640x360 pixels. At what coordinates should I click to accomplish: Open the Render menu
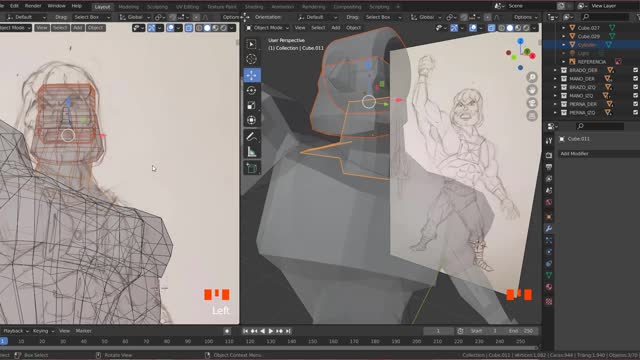coord(33,6)
